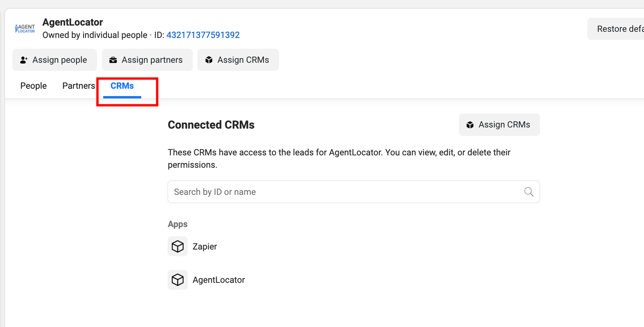Open the page ID link 432171377591392
Image resolution: width=644 pixels, height=327 pixels.
coord(203,35)
